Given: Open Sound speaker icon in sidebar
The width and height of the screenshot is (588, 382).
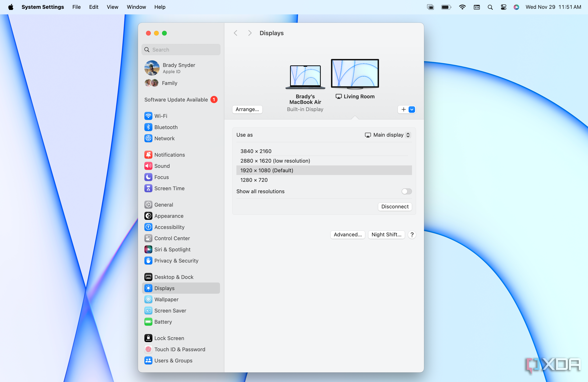Looking at the screenshot, I should tap(148, 166).
